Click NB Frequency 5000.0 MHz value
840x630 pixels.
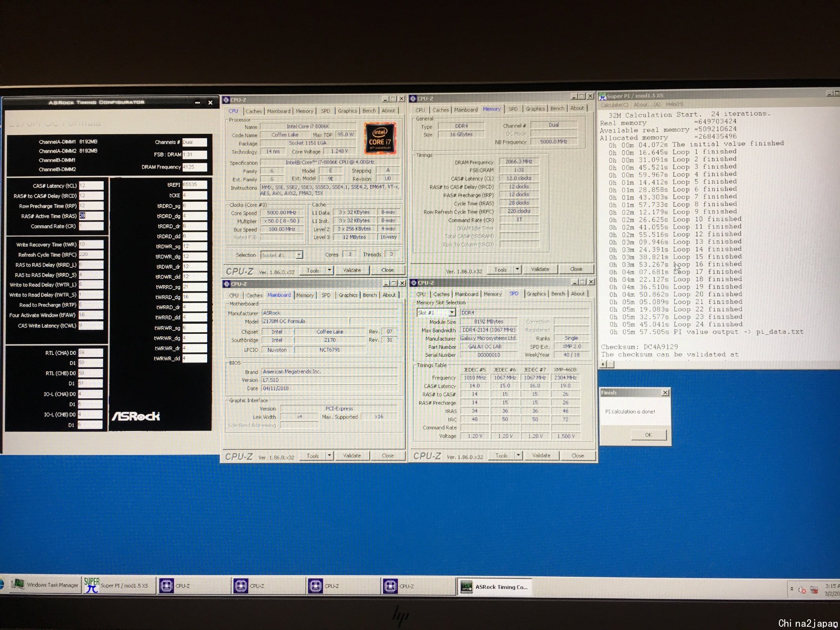click(x=554, y=142)
